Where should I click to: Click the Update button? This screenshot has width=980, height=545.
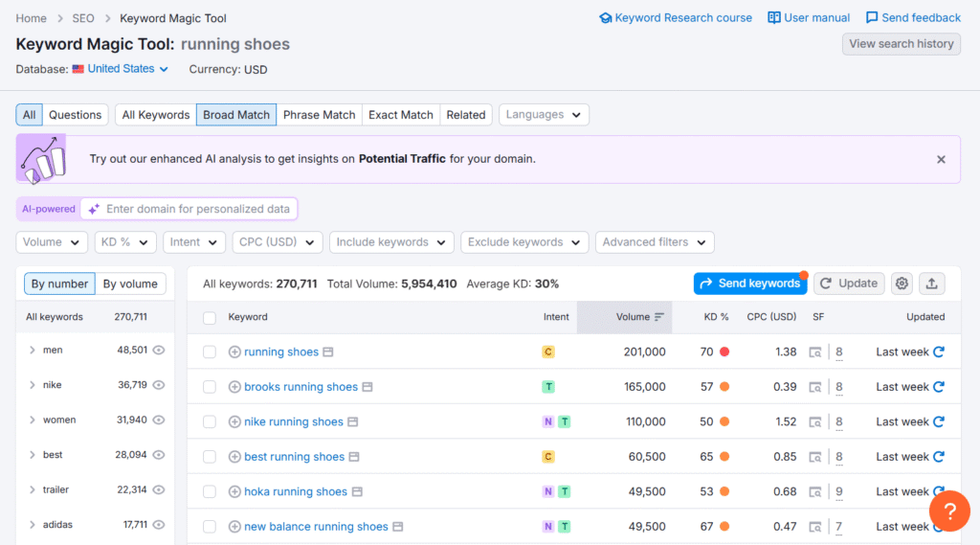tap(849, 284)
